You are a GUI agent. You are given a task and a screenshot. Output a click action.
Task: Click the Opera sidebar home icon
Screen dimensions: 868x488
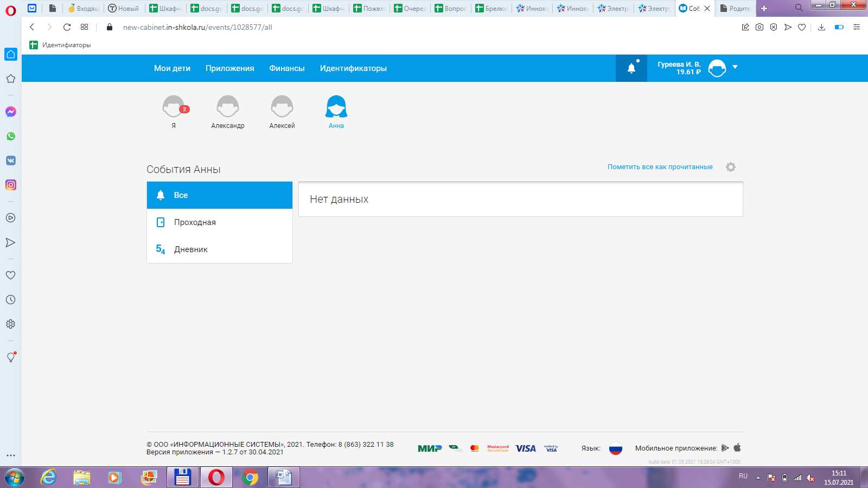[x=11, y=54]
